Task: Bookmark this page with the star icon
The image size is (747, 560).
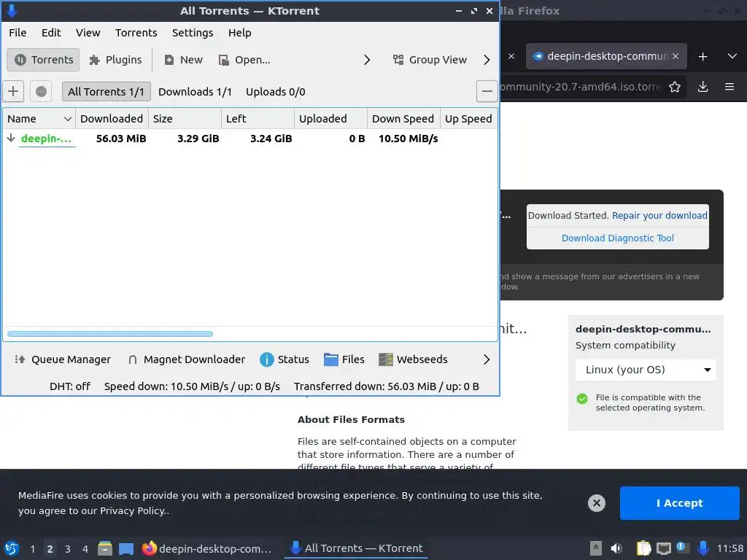Action: coord(675,87)
